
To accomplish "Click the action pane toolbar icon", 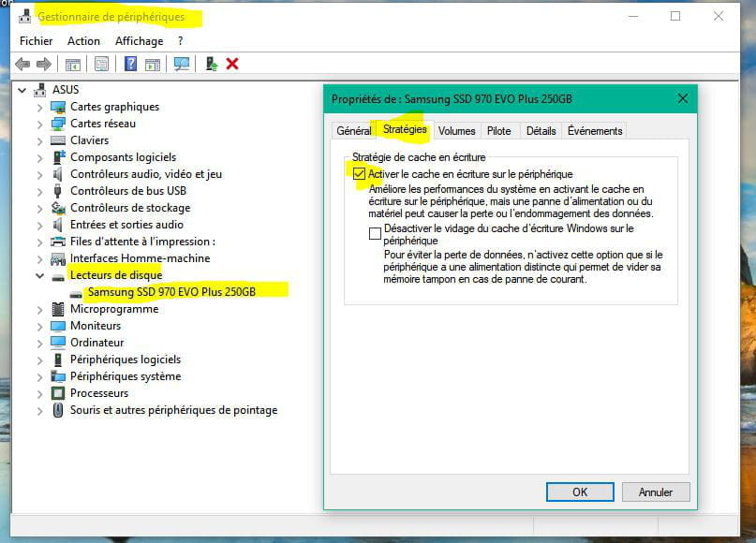I will [153, 64].
